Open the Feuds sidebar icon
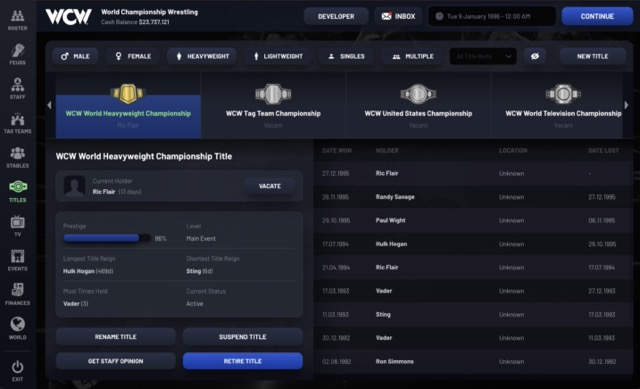This screenshot has width=640, height=389. [x=18, y=54]
